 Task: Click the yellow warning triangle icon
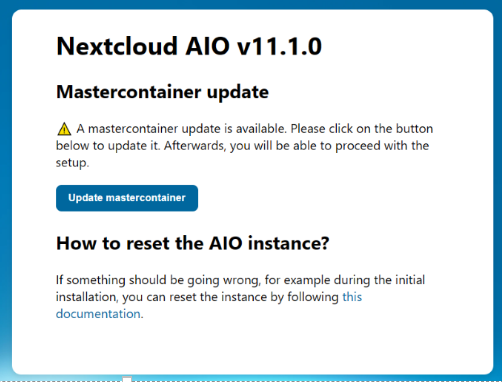point(64,129)
